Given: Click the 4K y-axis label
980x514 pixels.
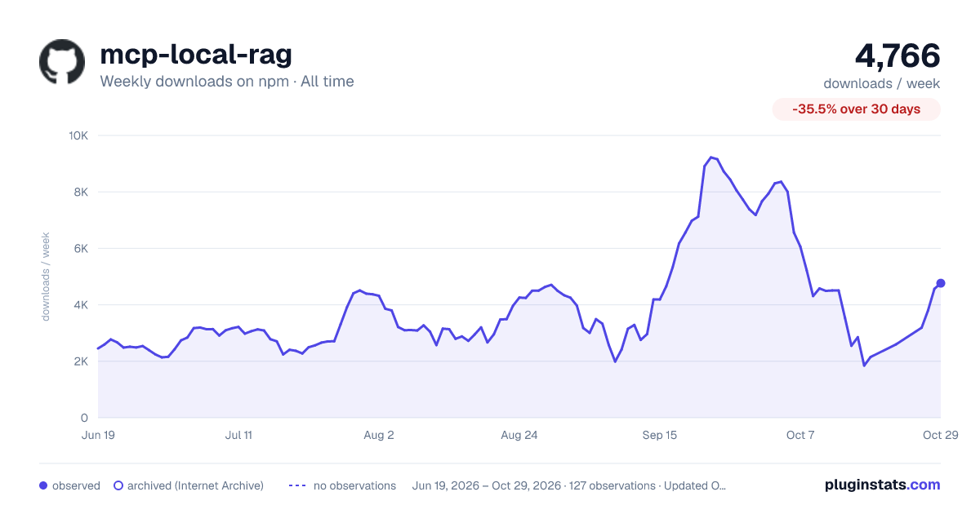Looking at the screenshot, I should 82,305.
